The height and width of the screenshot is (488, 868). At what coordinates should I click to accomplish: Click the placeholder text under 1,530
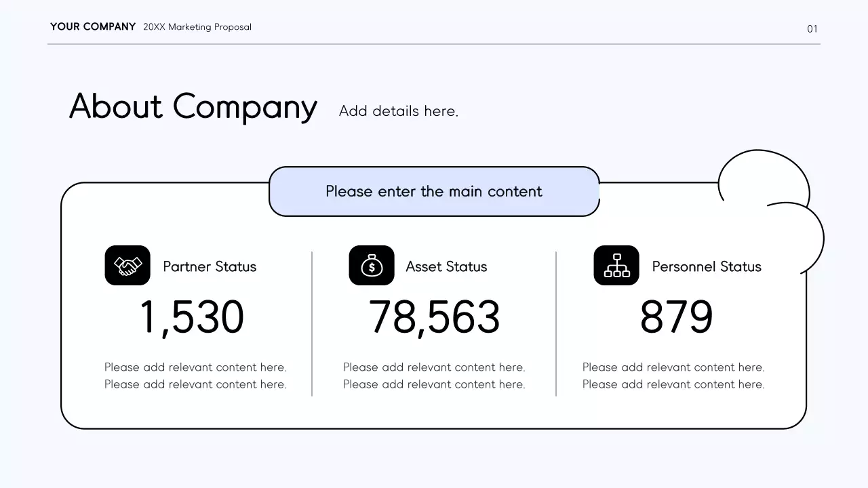[195, 375]
